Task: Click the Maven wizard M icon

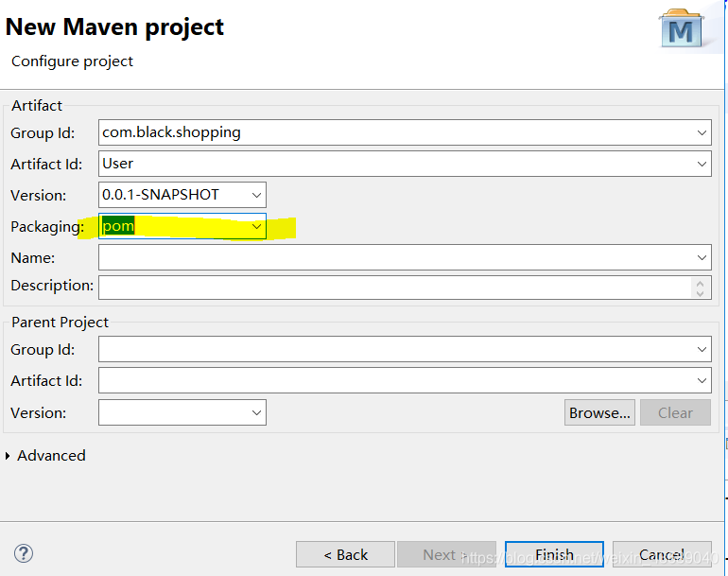Action: point(682,28)
